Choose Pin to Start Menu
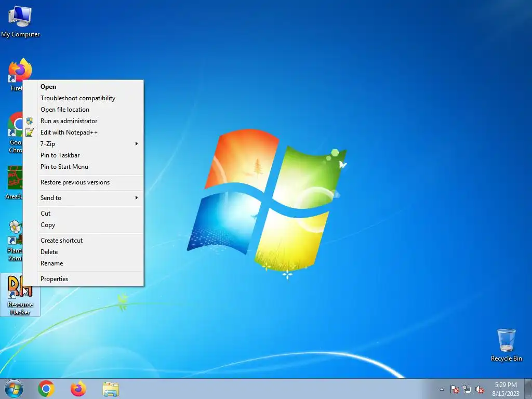This screenshot has width=532, height=399. [84, 167]
